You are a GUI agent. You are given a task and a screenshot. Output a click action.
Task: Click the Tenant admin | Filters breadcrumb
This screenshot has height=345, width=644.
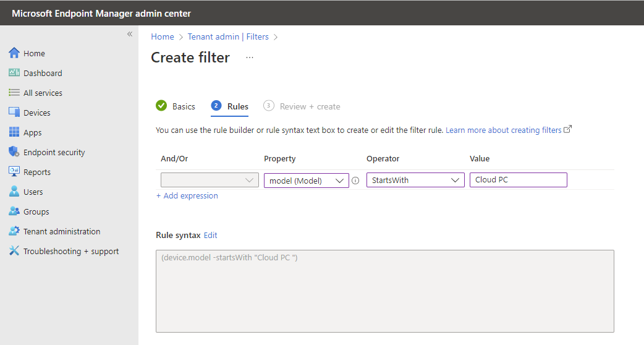coord(228,36)
